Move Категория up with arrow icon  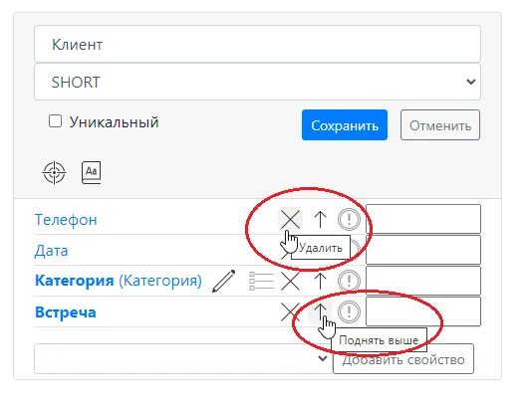tap(320, 281)
